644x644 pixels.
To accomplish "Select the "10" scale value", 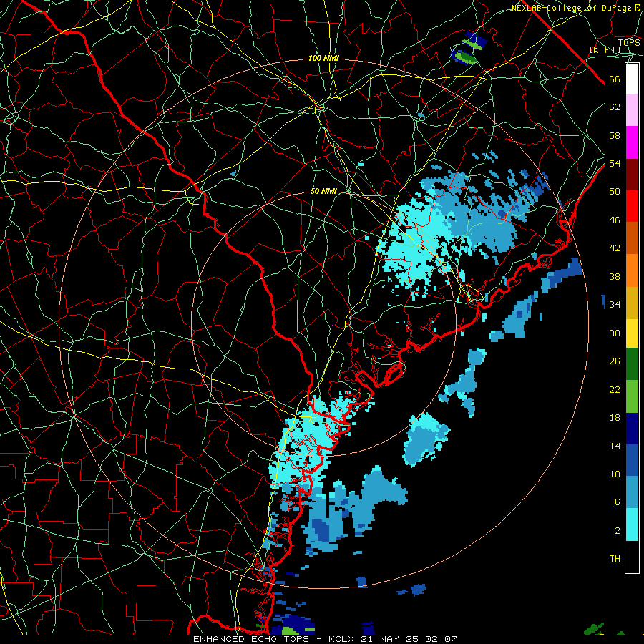I will click(615, 474).
